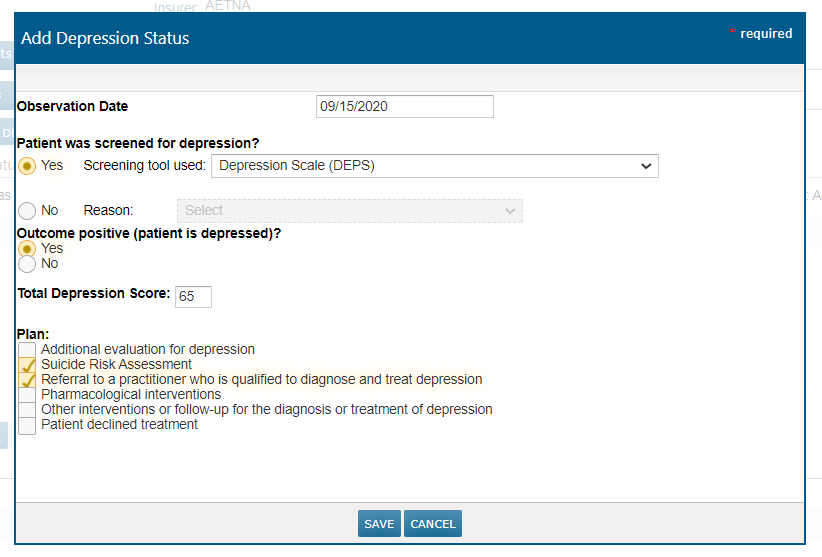This screenshot has height=557, width=822.
Task: Click the Total Depression Score field
Action: (x=193, y=297)
